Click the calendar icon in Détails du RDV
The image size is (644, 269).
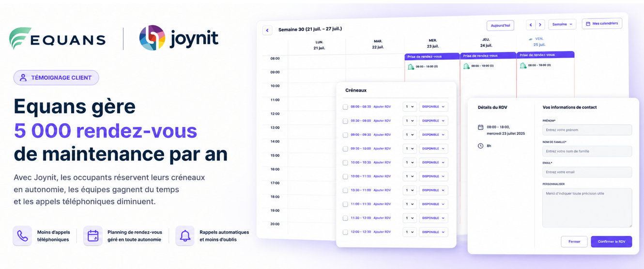coord(480,127)
